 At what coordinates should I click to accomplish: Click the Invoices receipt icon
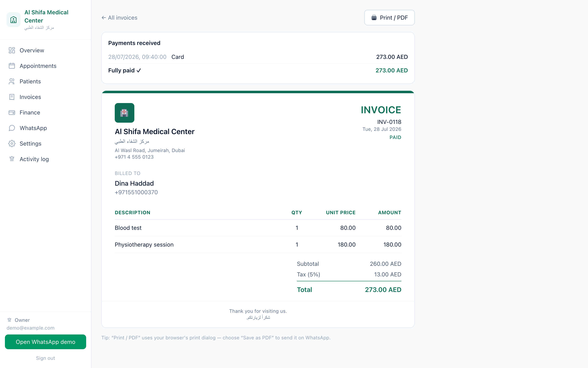click(x=12, y=97)
